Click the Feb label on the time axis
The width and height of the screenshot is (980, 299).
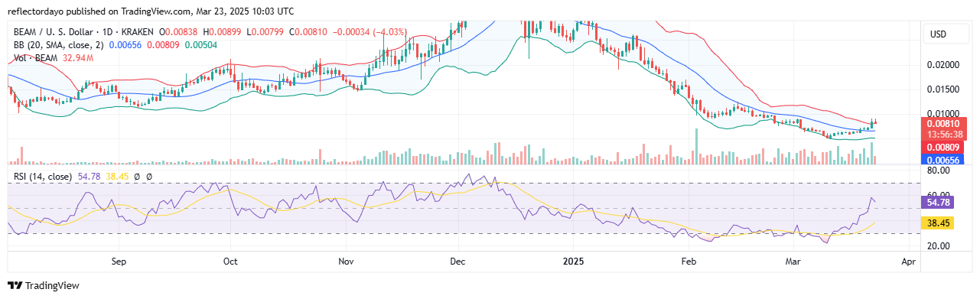click(x=689, y=262)
